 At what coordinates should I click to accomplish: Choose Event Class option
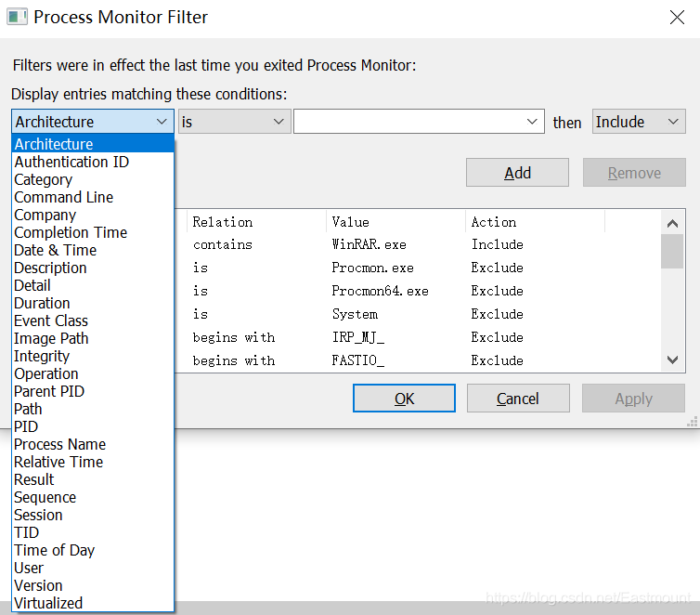coord(51,321)
